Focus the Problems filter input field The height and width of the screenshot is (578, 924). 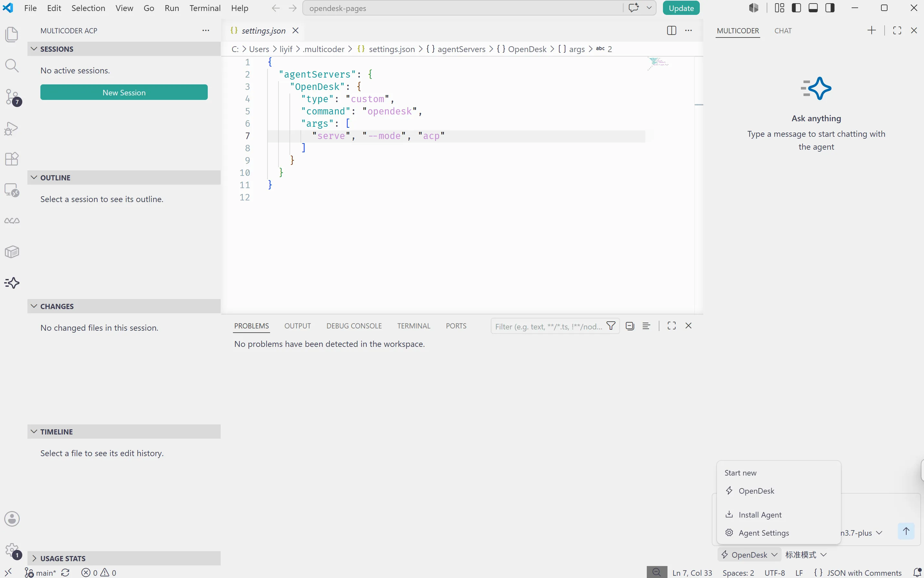549,326
